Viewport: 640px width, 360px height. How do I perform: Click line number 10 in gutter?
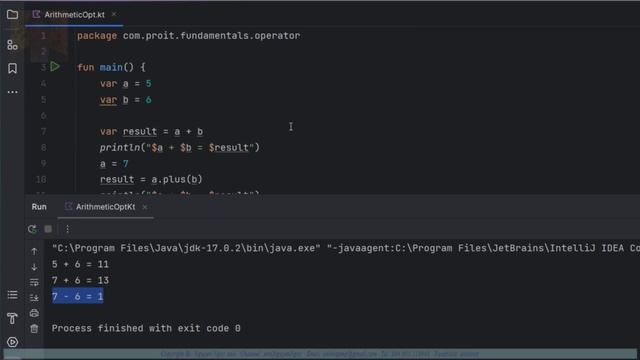tap(41, 180)
